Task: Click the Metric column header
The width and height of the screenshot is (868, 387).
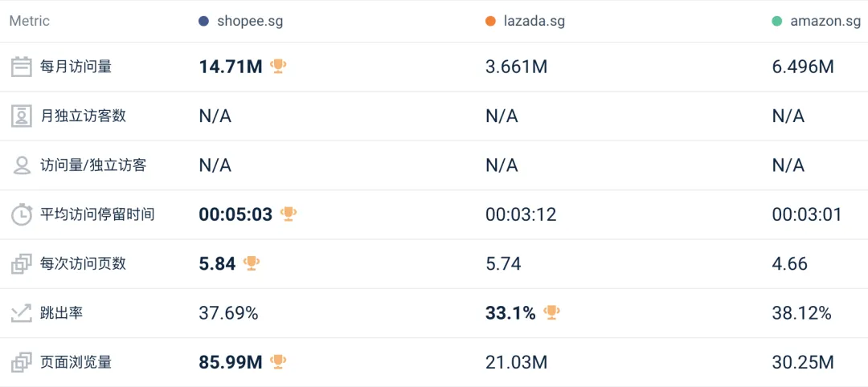Action: pyautogui.click(x=29, y=21)
